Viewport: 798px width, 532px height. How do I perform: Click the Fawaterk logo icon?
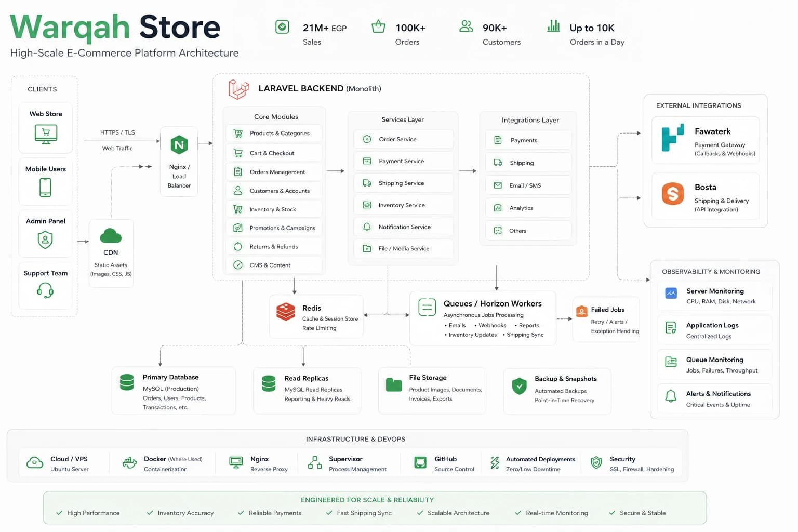673,138
